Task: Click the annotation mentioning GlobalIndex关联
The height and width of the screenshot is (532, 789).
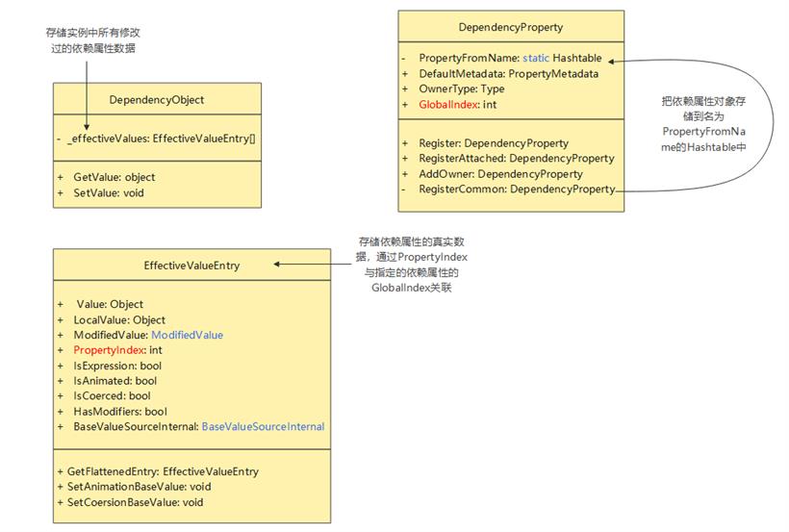Action: point(412,265)
